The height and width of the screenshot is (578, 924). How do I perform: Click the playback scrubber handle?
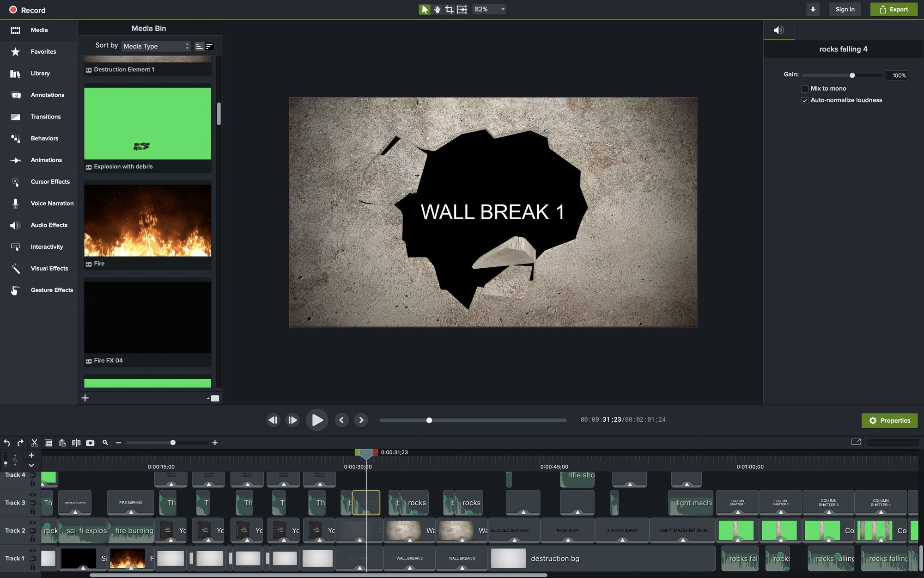[429, 420]
